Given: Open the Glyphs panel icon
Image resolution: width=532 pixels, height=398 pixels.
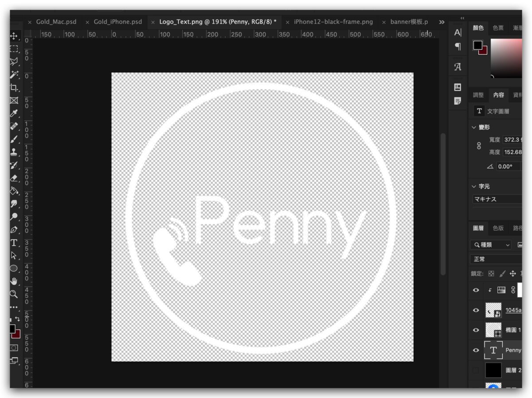Looking at the screenshot, I should [x=458, y=67].
